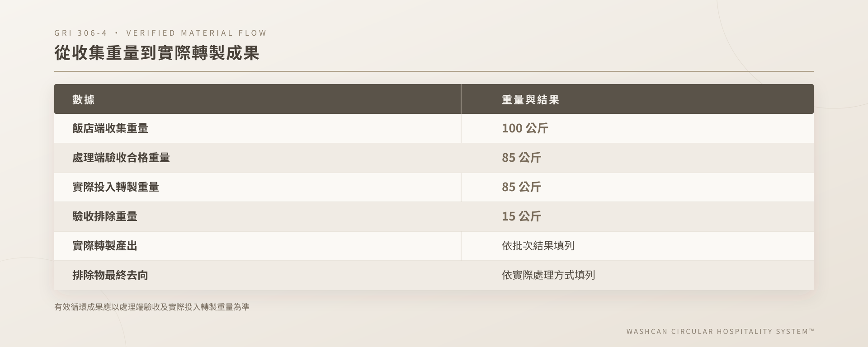Click the 數據 column header
868x347 pixels.
(84, 99)
